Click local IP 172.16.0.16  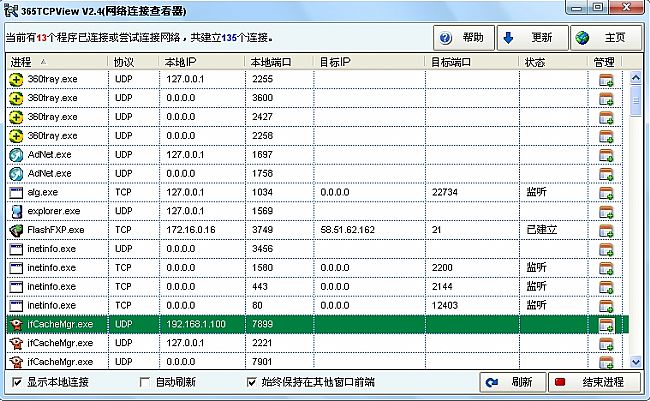191,230
